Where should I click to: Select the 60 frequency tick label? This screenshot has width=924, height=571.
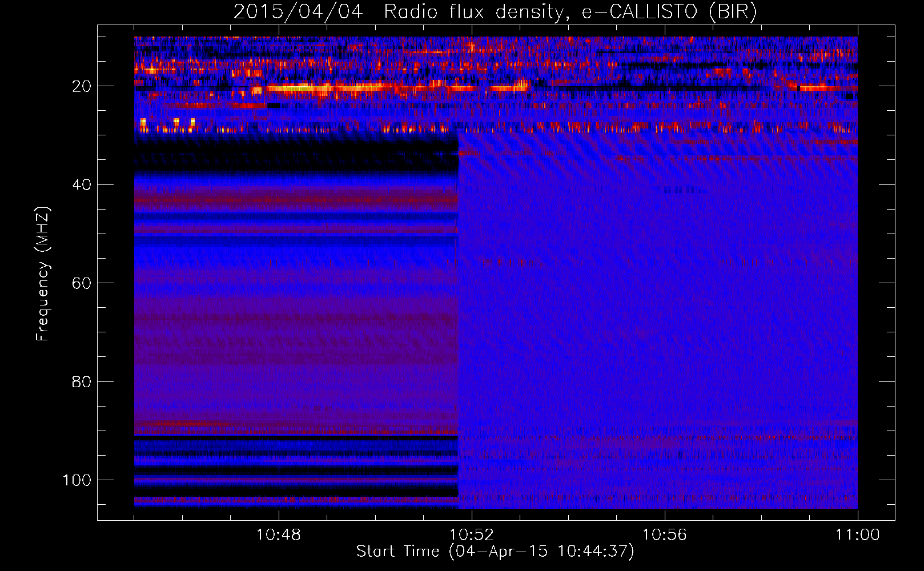tap(82, 283)
